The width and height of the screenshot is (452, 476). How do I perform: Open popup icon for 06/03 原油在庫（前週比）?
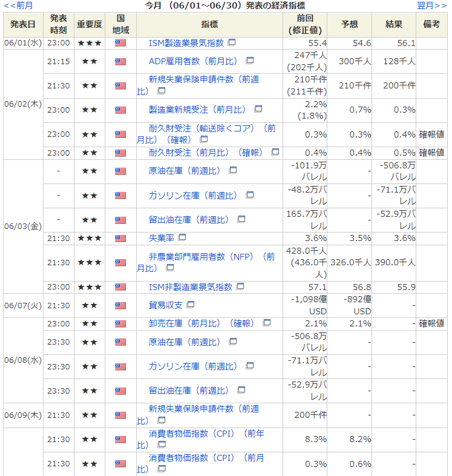point(233,170)
